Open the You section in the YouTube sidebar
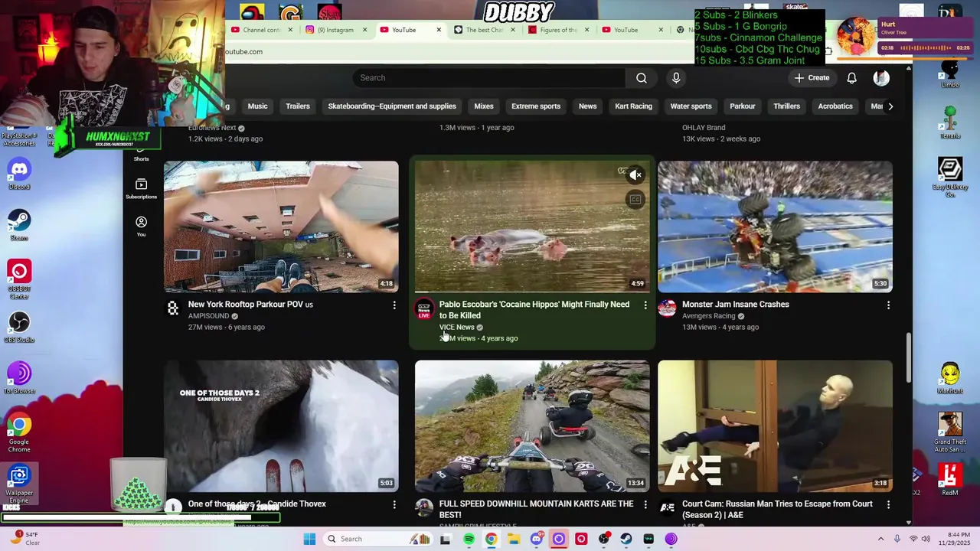 coord(141,226)
